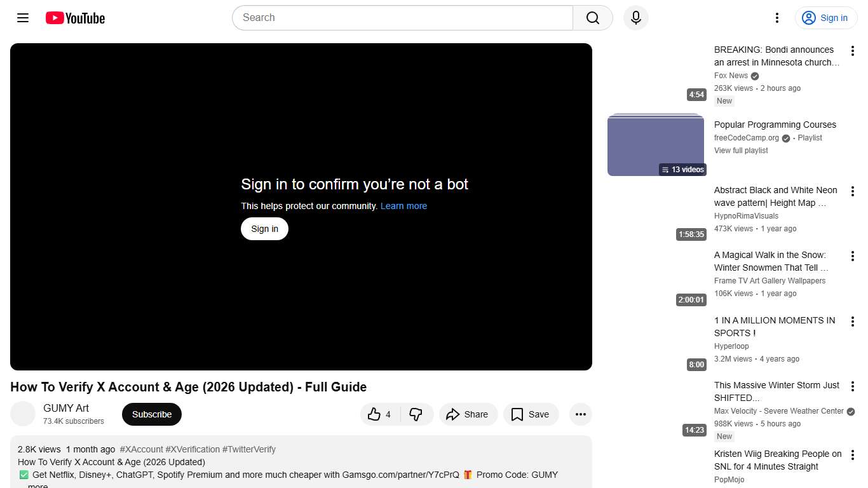Open the Learn more link
Image resolution: width=868 pixels, height=488 pixels.
(x=403, y=205)
